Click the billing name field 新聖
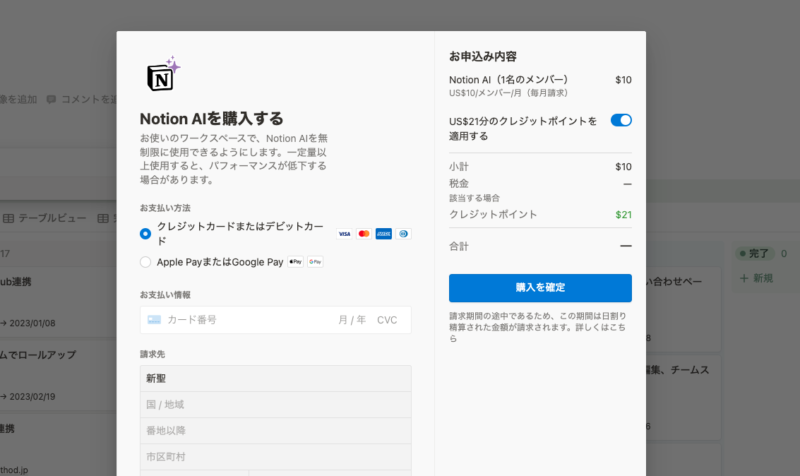 (x=276, y=379)
